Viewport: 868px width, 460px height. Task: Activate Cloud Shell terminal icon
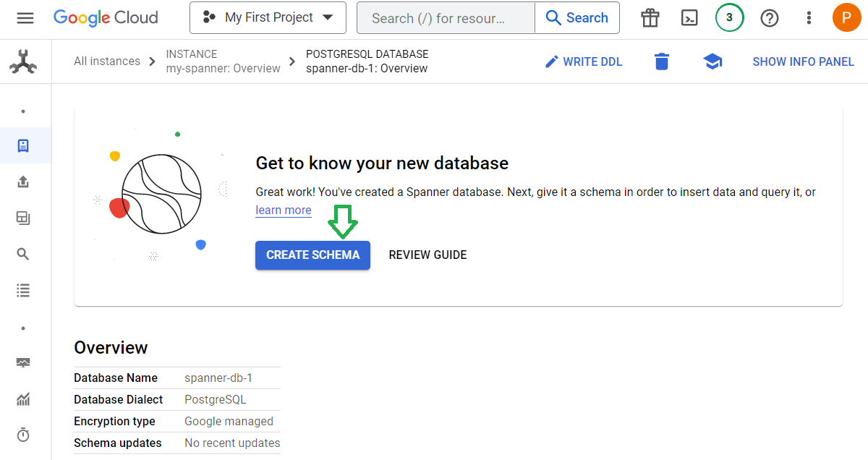(x=690, y=18)
